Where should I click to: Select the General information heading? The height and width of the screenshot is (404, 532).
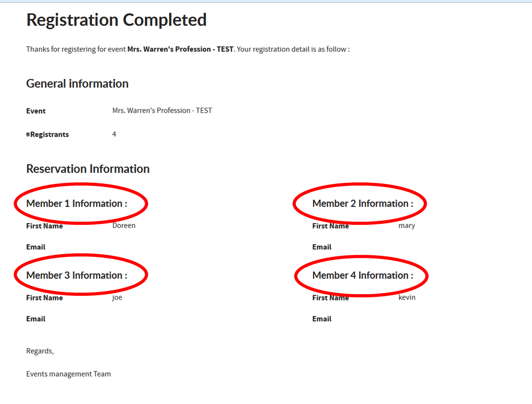point(77,84)
